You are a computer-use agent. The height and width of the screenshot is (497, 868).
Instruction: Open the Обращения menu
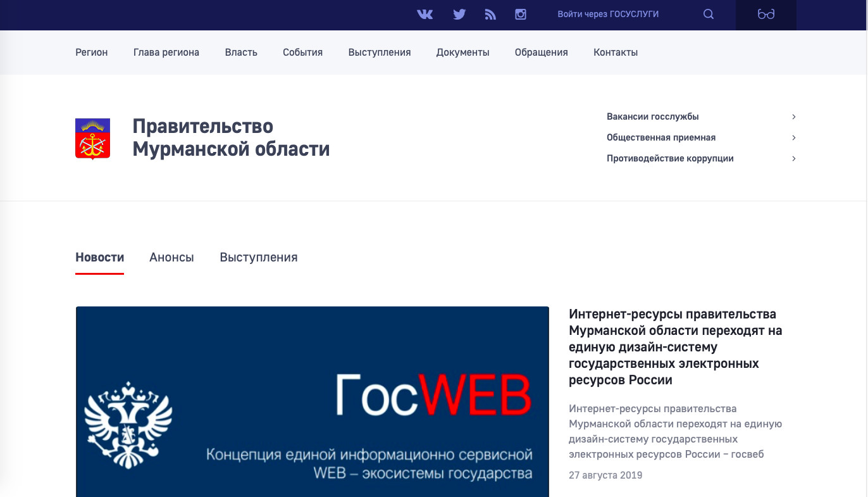click(x=542, y=53)
